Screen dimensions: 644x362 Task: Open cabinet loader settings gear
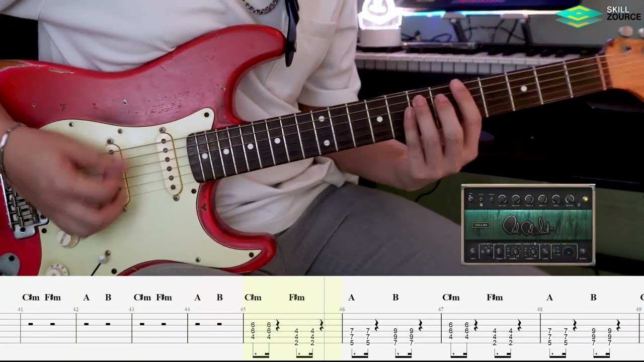coord(535,244)
